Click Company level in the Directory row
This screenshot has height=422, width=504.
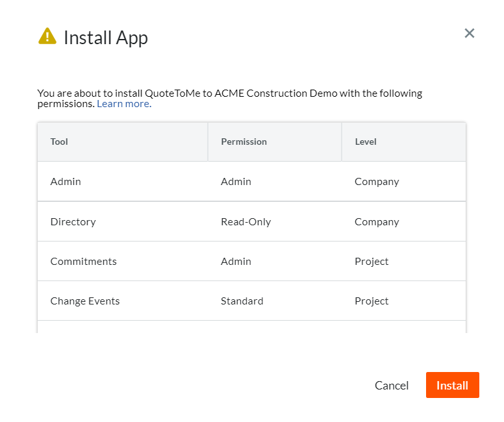tap(377, 222)
